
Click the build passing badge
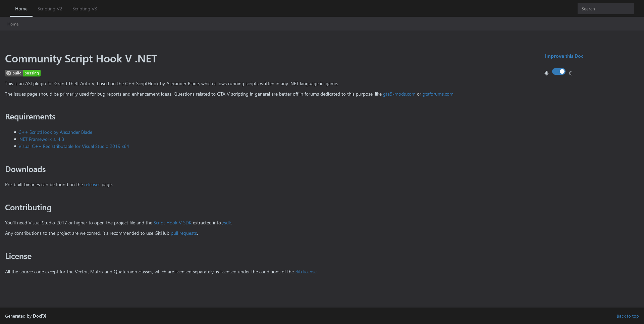[x=22, y=73]
